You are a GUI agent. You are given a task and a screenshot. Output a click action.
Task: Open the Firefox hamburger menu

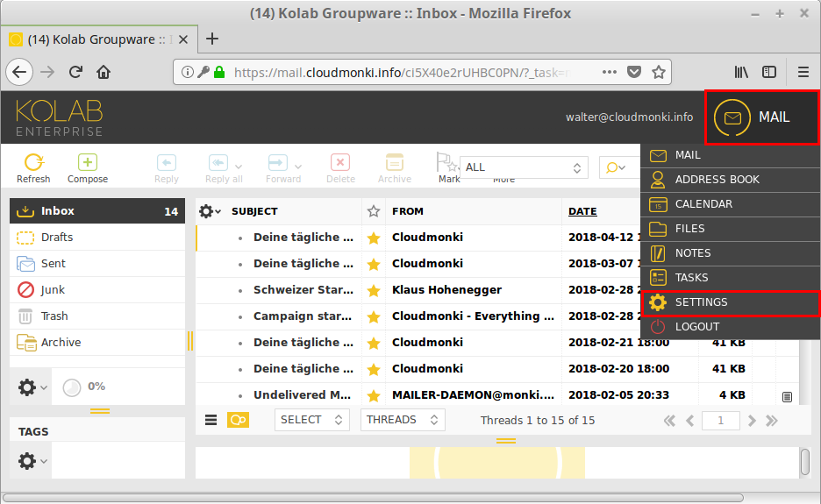pyautogui.click(x=803, y=72)
